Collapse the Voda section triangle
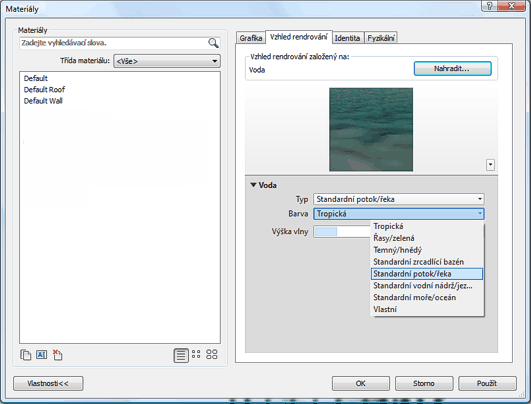 tap(253, 185)
